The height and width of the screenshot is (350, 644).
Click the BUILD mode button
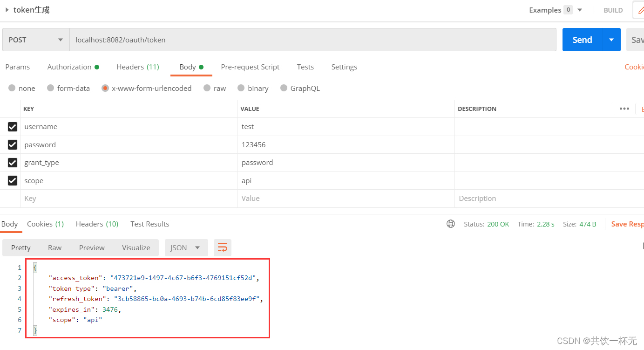613,10
